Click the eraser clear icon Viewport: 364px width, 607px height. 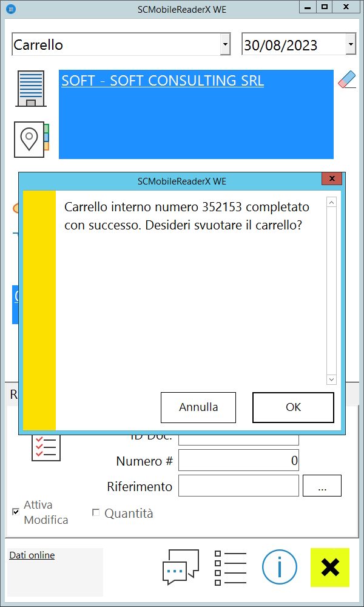point(347,79)
